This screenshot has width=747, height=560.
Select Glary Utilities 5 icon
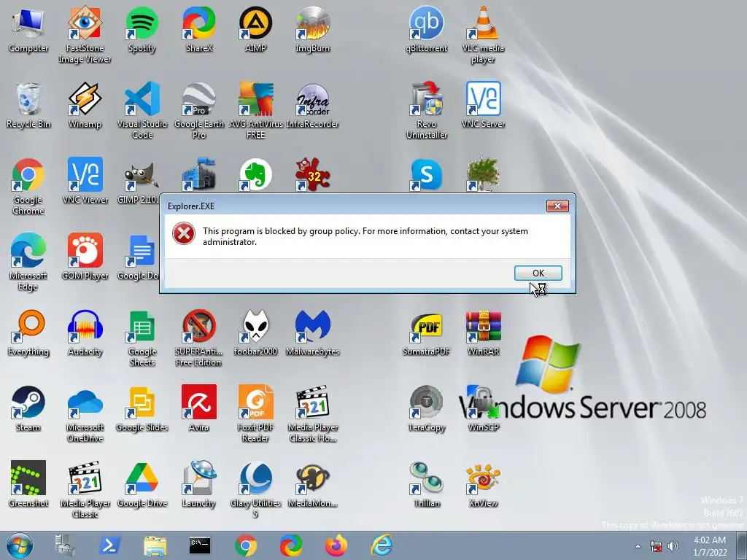coord(255,489)
